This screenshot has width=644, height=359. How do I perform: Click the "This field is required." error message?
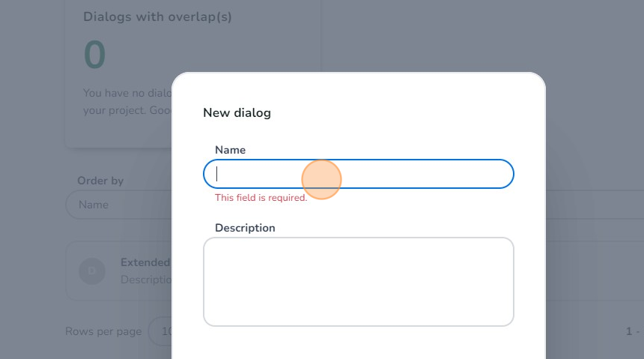pyautogui.click(x=261, y=198)
